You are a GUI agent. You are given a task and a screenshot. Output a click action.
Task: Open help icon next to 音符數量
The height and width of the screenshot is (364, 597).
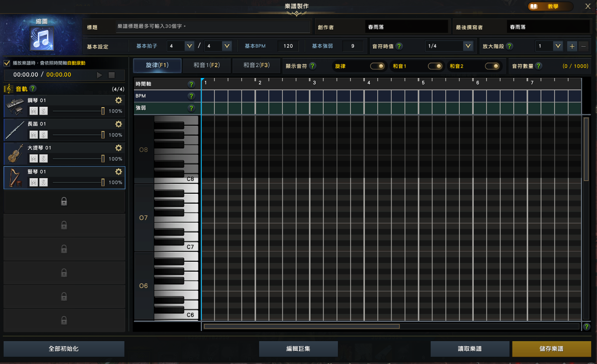coord(538,66)
